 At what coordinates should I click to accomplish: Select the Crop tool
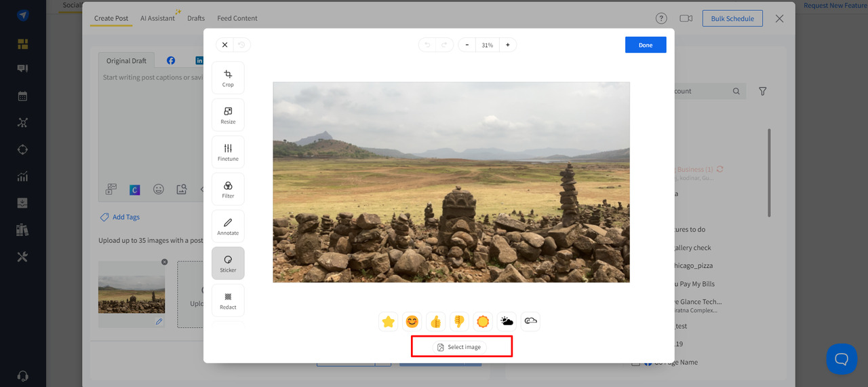pos(228,77)
